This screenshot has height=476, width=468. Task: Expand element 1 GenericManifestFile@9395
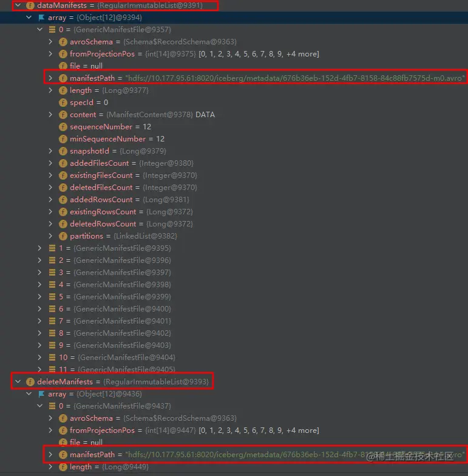pos(39,248)
